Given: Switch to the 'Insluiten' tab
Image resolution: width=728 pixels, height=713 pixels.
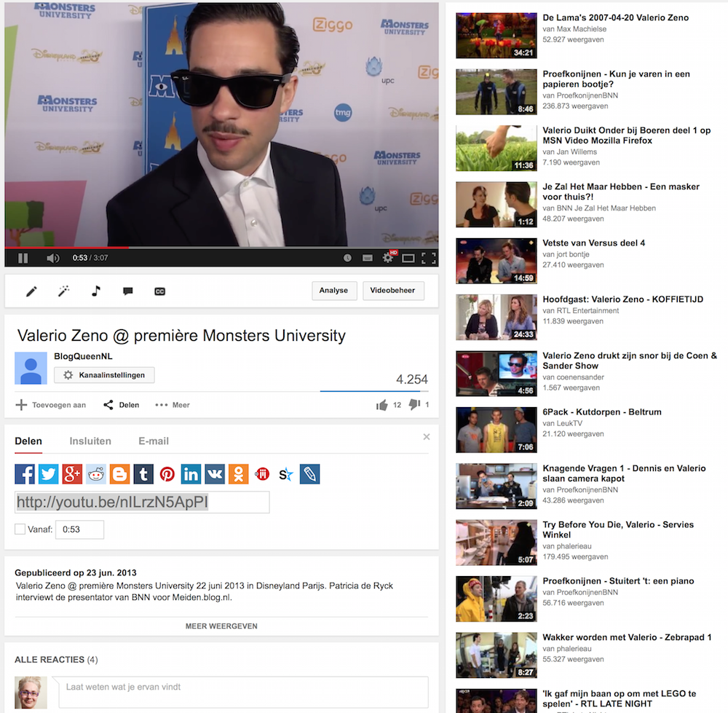Looking at the screenshot, I should click(90, 441).
